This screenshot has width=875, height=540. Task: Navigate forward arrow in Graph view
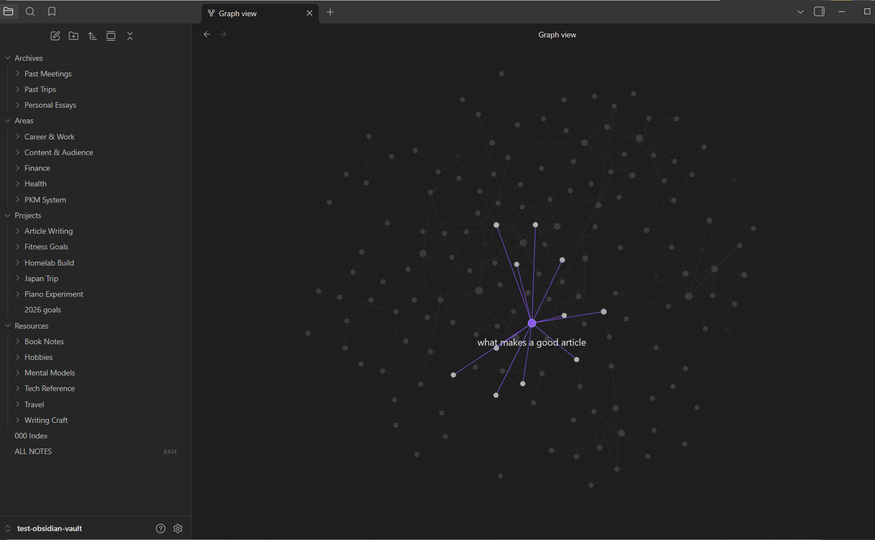coord(223,35)
